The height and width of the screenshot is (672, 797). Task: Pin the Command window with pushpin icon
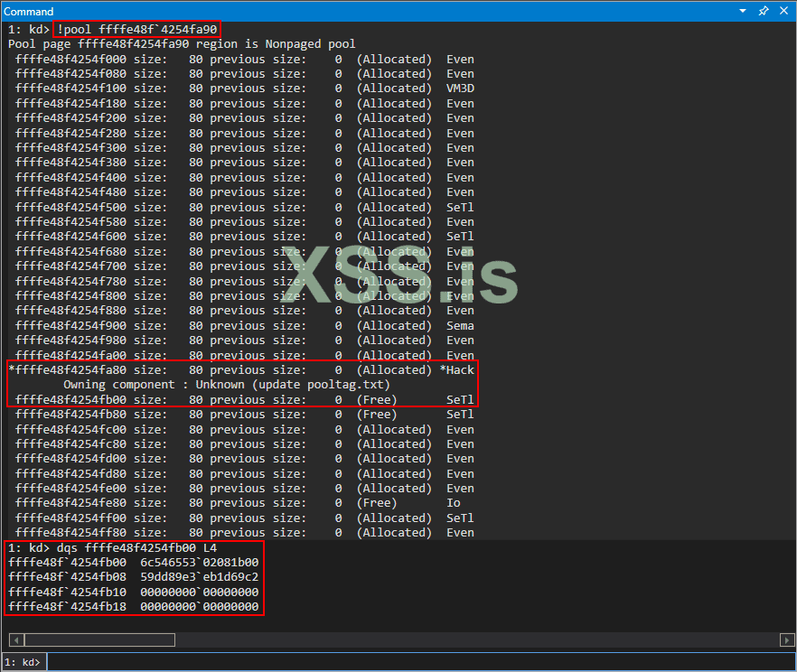[764, 11]
